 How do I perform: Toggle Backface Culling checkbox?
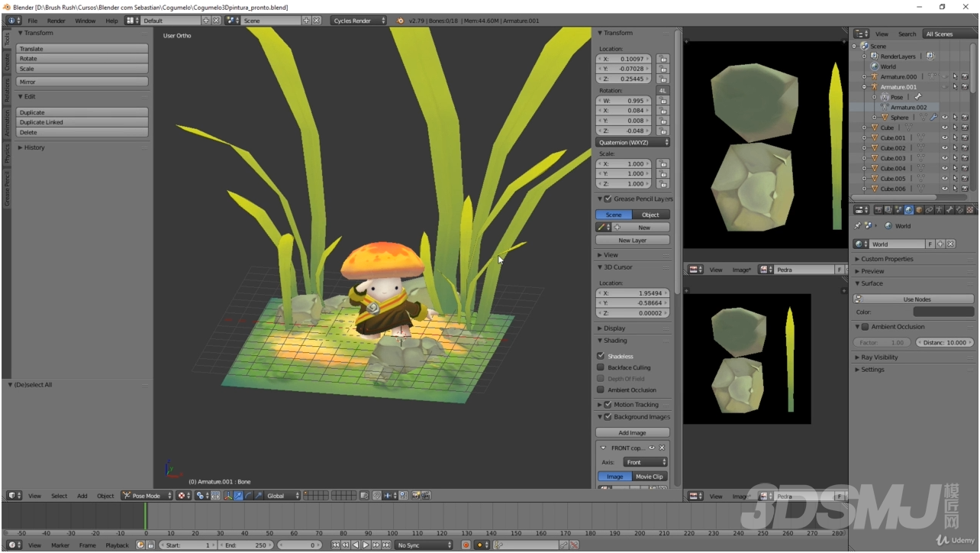pos(601,367)
